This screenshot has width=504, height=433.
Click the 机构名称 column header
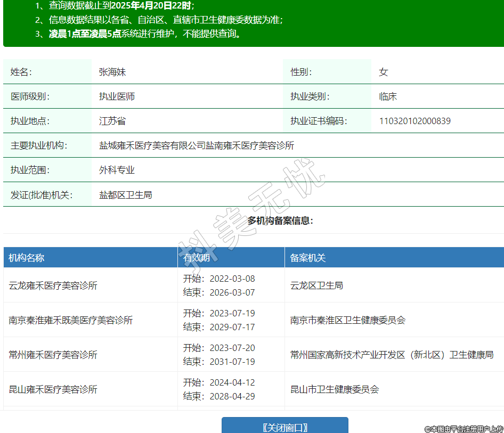coord(27,258)
